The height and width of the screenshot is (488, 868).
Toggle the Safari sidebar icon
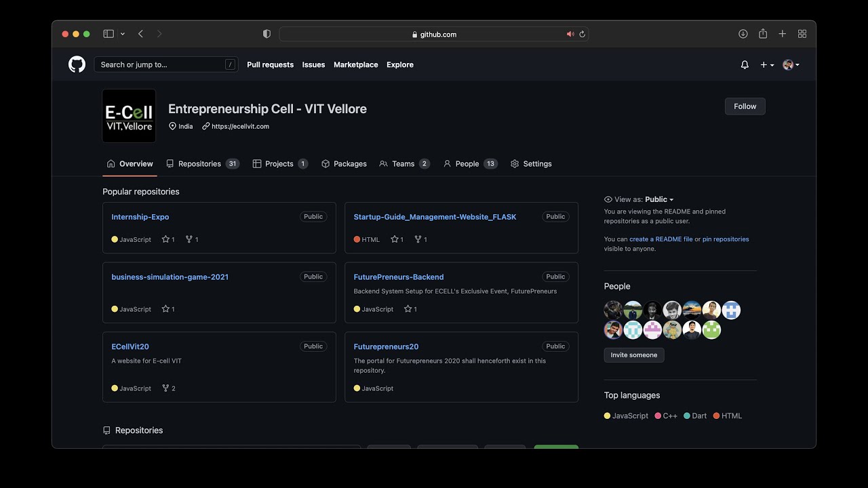tap(108, 34)
